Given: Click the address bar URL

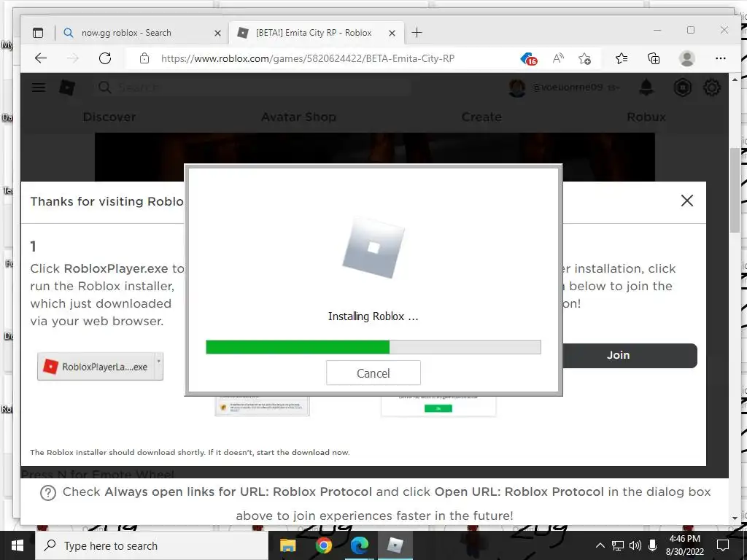Looking at the screenshot, I should (308, 58).
